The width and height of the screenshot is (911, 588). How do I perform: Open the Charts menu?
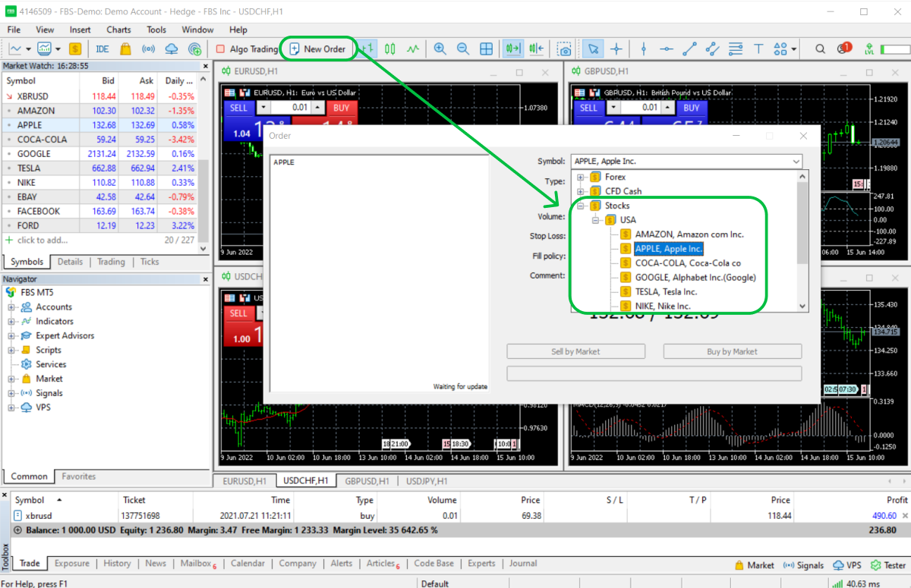118,30
